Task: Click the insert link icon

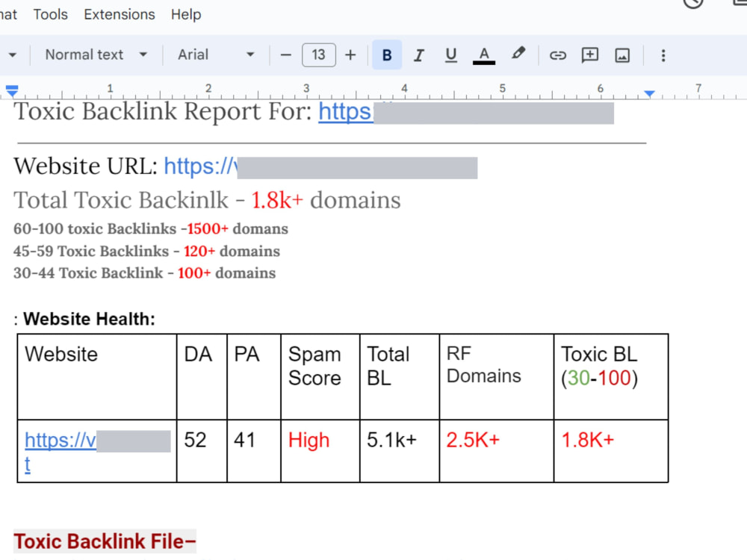Action: (557, 55)
